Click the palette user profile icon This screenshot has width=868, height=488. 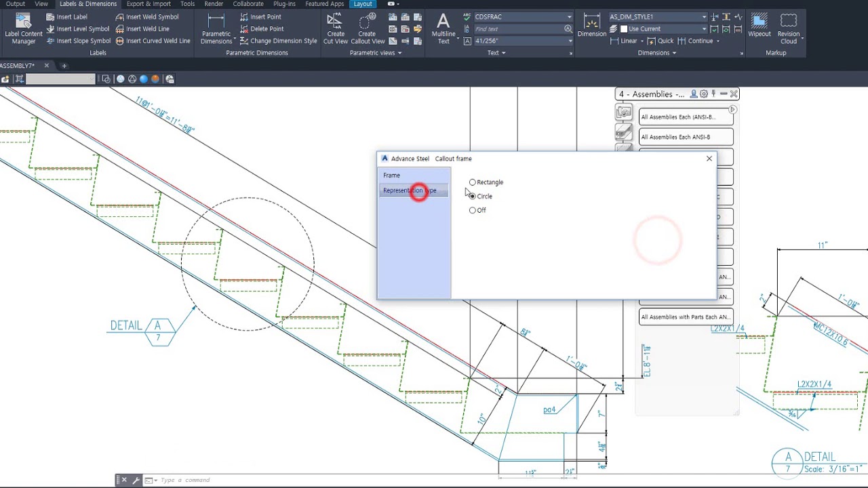[694, 94]
